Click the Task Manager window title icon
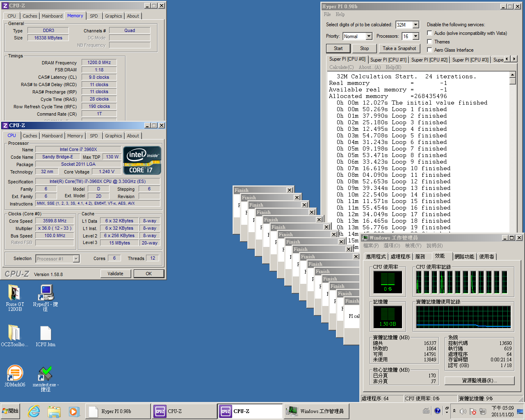Image resolution: width=525 pixels, height=420 pixels. pyautogui.click(x=365, y=238)
